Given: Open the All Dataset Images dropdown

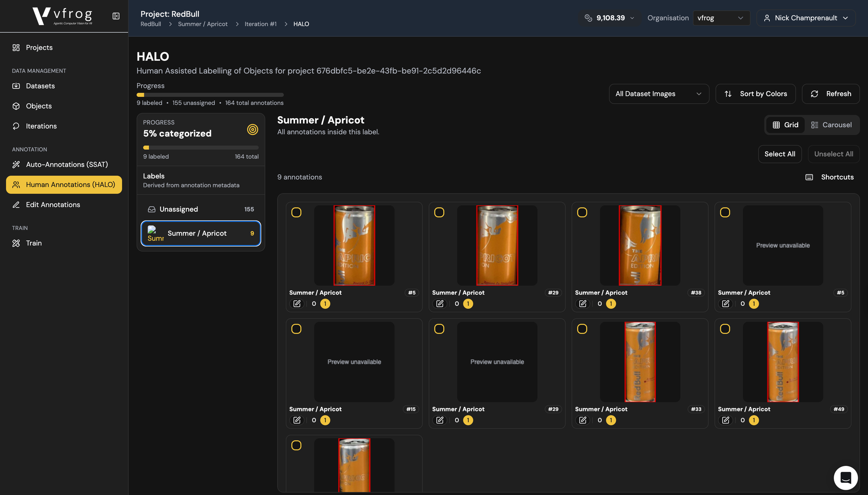Looking at the screenshot, I should [658, 94].
